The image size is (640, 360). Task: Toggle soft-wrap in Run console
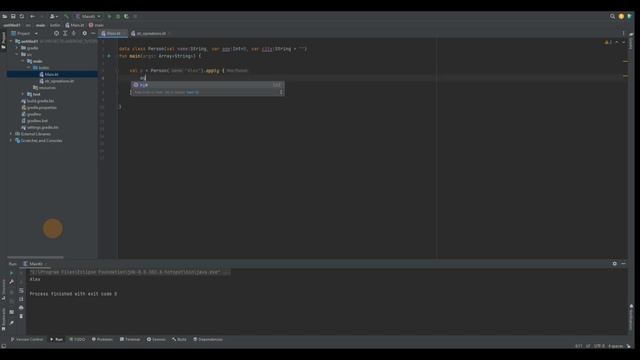point(21,290)
